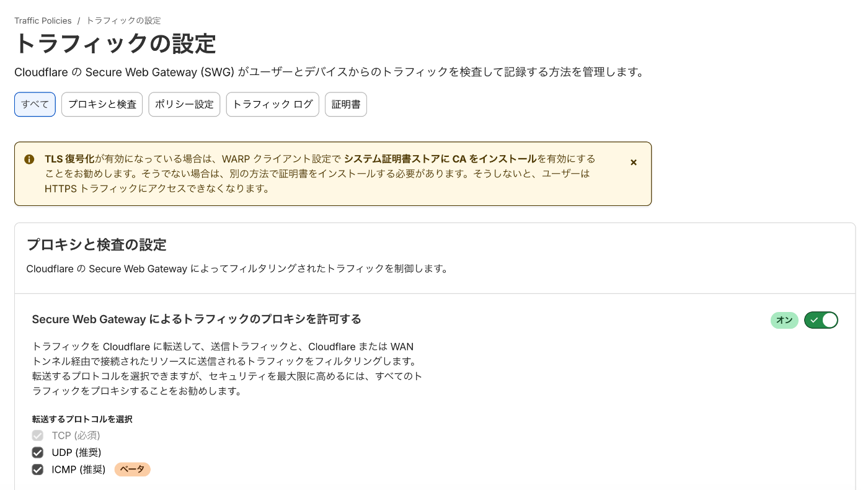Click the 転送するプロトコルを選択 label

82,419
